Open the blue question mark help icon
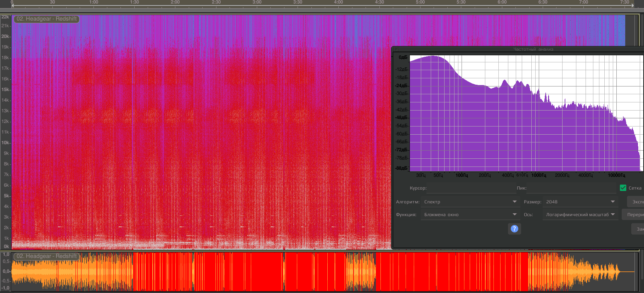This screenshot has height=293, width=644. pyautogui.click(x=514, y=229)
